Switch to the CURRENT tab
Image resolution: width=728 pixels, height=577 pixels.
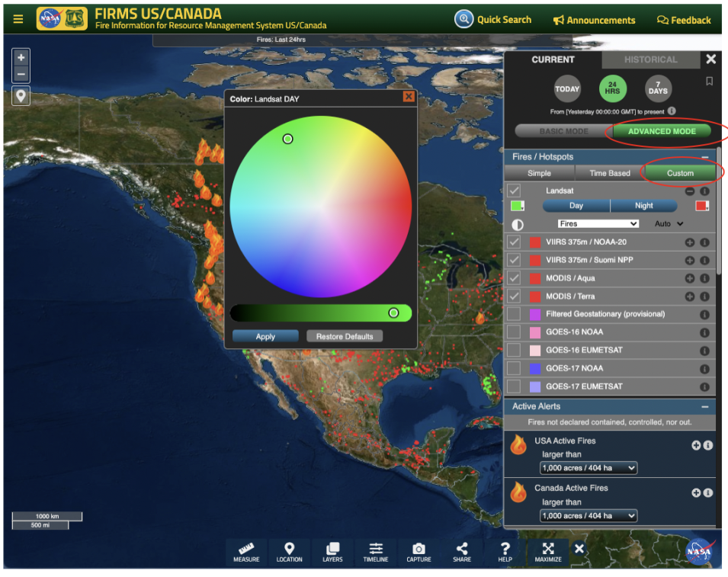tap(553, 59)
